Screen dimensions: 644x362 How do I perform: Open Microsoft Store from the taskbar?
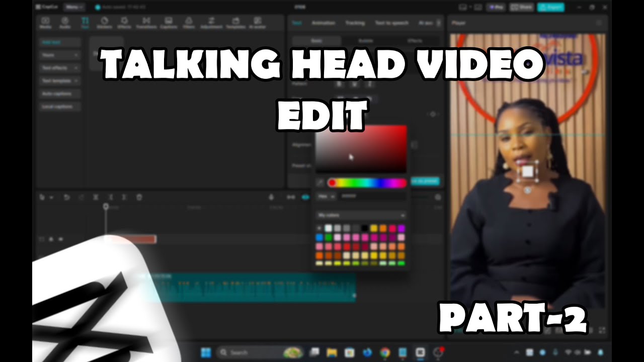pos(349,352)
